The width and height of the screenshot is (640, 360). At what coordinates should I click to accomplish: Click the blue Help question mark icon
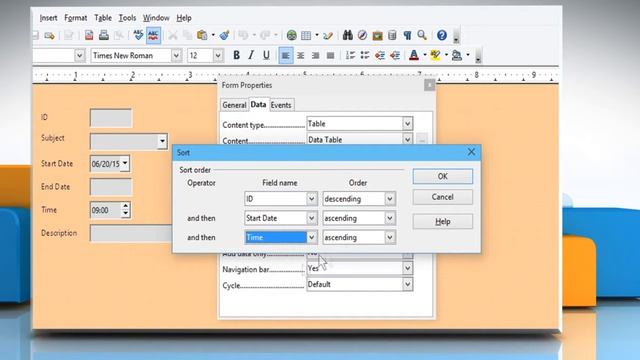(442, 36)
